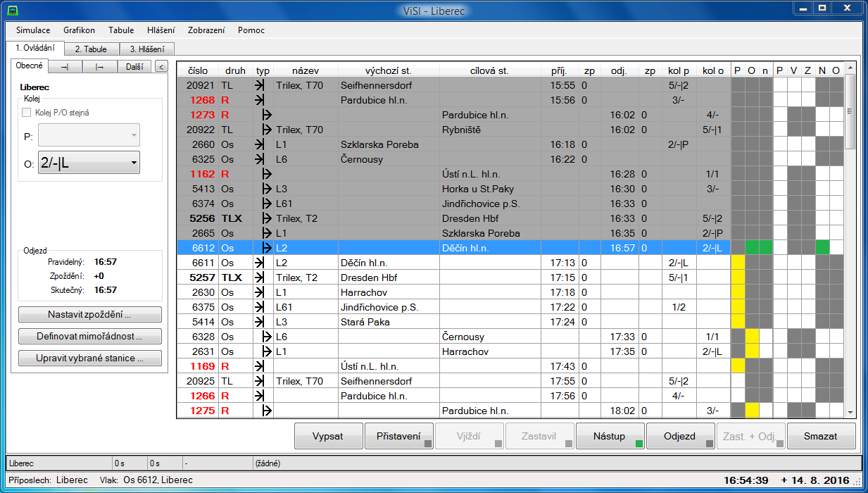This screenshot has height=493, width=868.
Task: Click the arrival arrow icon for train 1169
Action: [x=260, y=366]
